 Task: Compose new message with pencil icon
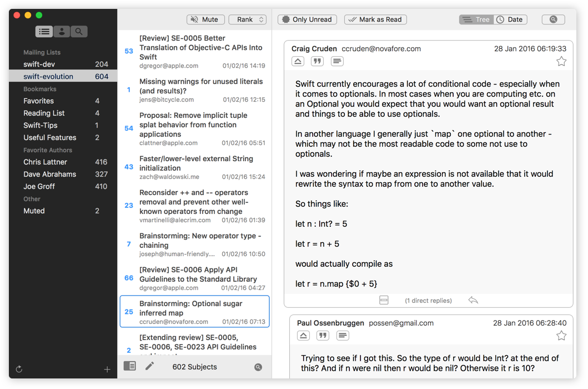[x=149, y=366]
